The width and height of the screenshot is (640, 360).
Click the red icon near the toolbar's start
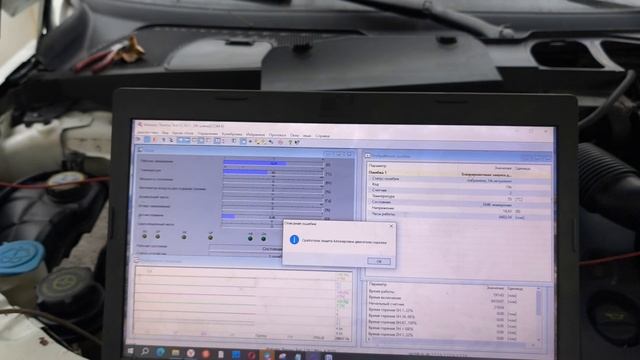[155, 140]
